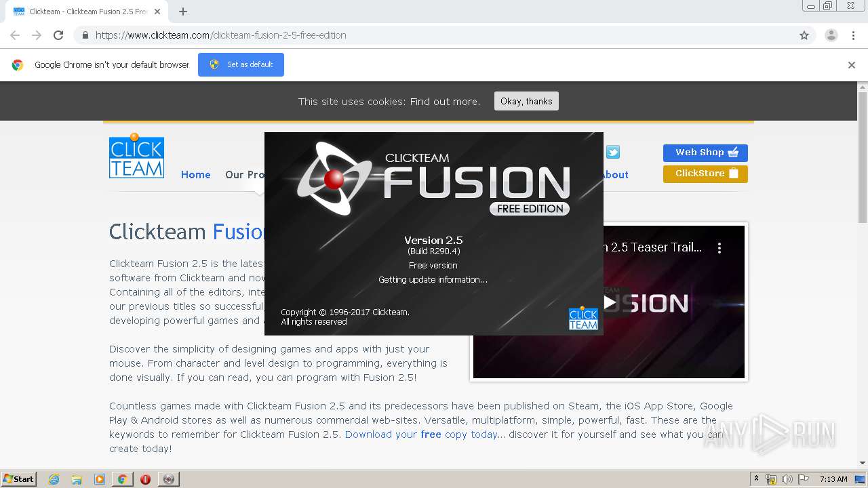The image size is (868, 488).
Task: Close the Clickteam Fusion browser tab
Action: 157,12
